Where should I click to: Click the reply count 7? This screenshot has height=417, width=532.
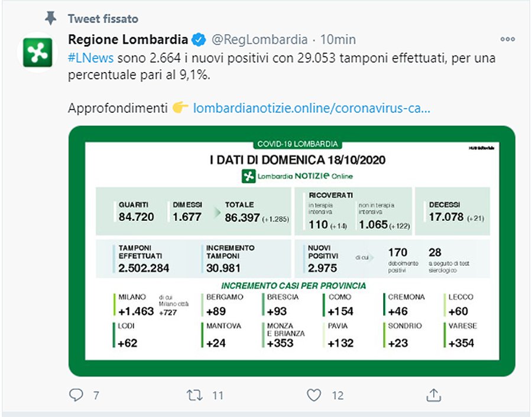click(96, 395)
